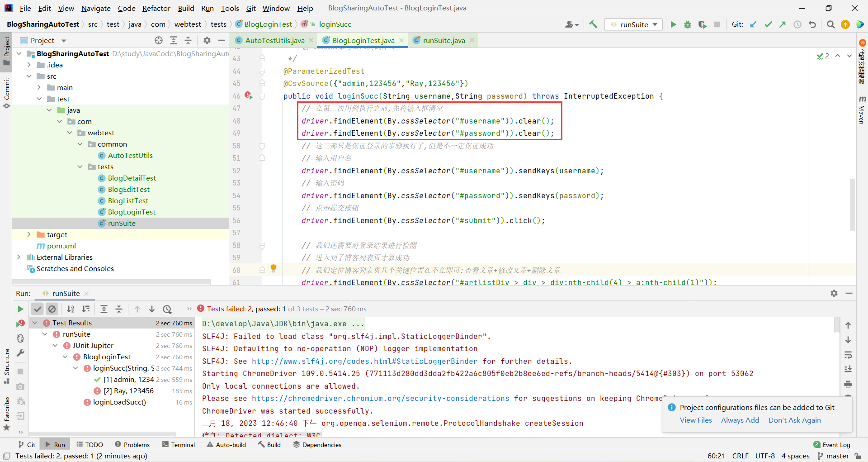Click Always Add in notification

[740, 420]
